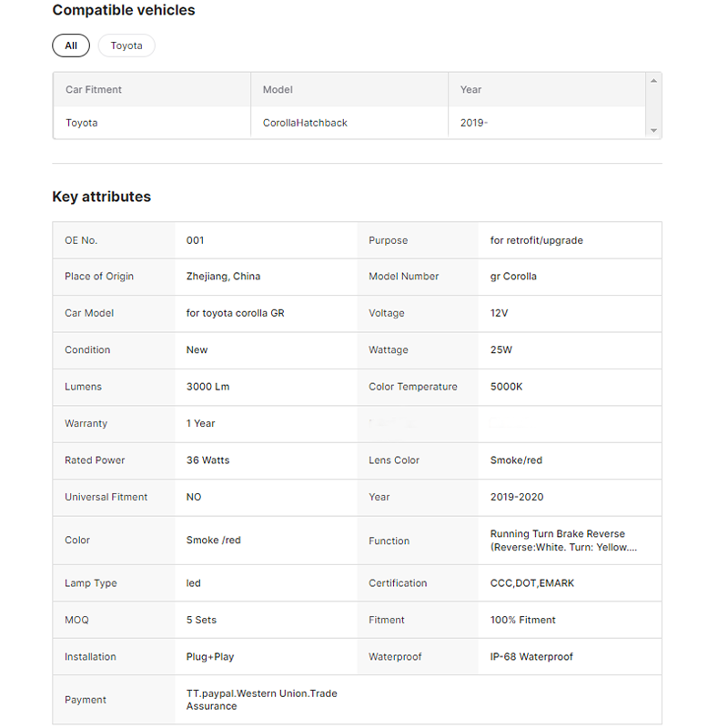
Task: Click the CorollaHatchback model cell
Action: pos(305,123)
